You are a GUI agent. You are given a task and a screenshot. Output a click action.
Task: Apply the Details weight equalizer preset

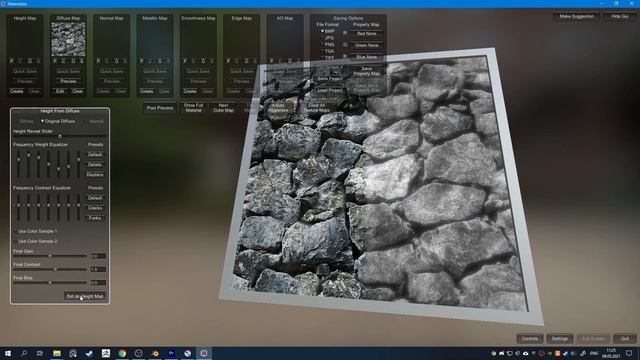coord(95,164)
